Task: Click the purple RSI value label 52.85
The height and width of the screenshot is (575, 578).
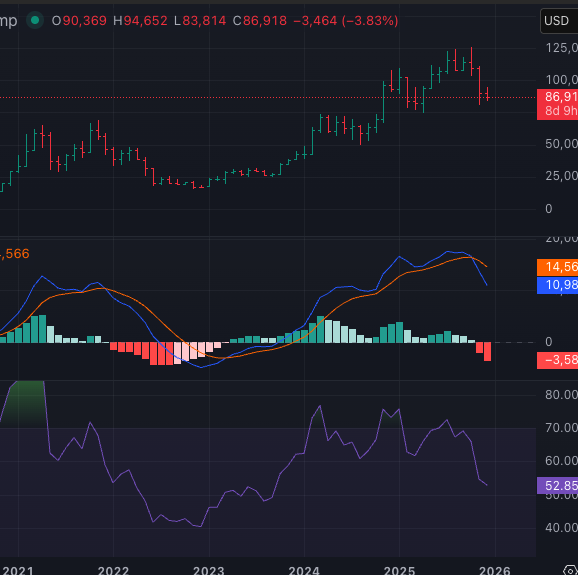Action: (557, 486)
